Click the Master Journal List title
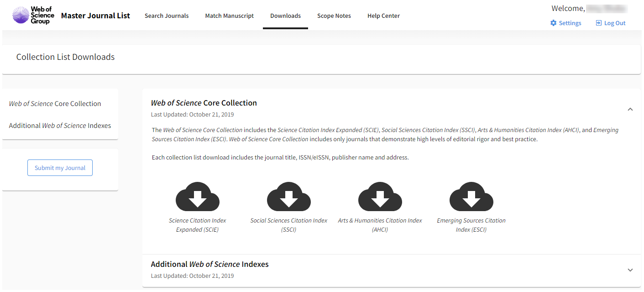 [x=95, y=16]
